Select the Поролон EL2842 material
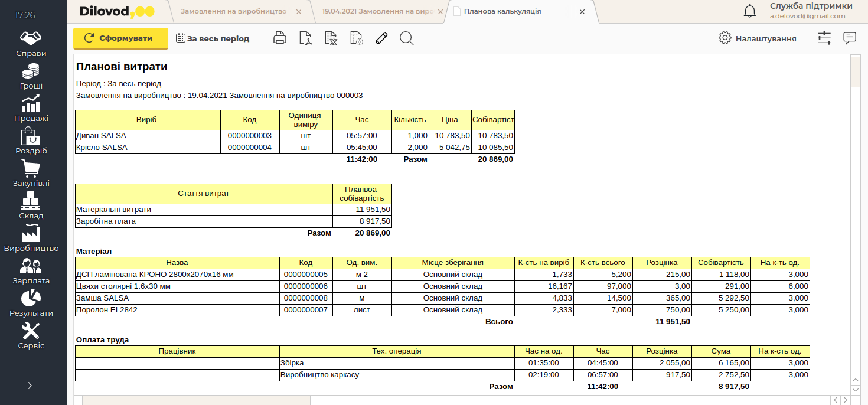868x405 pixels. [x=177, y=310]
